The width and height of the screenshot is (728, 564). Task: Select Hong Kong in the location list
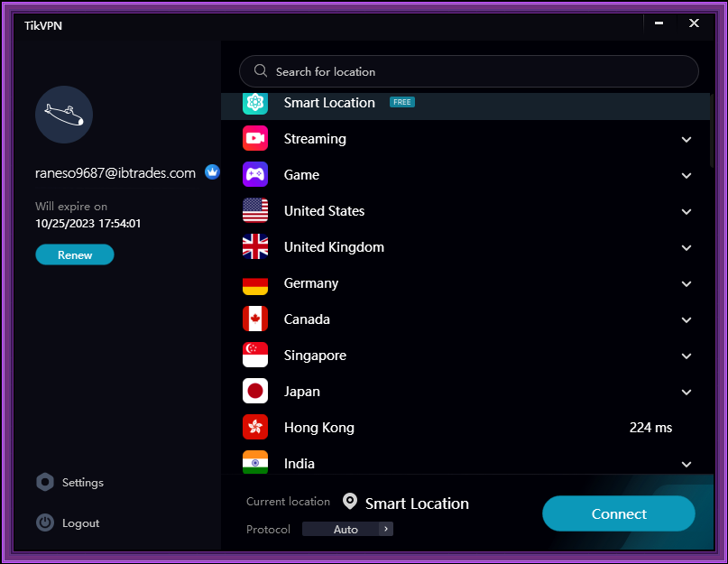[x=319, y=428]
